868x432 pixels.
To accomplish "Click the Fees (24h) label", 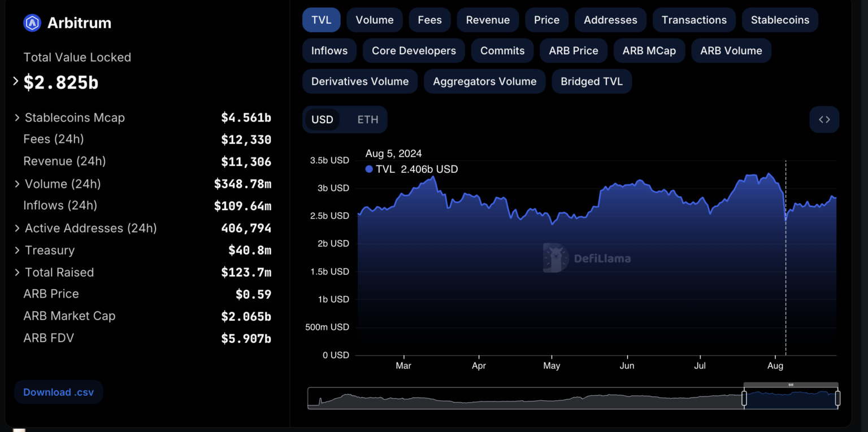I will (54, 139).
